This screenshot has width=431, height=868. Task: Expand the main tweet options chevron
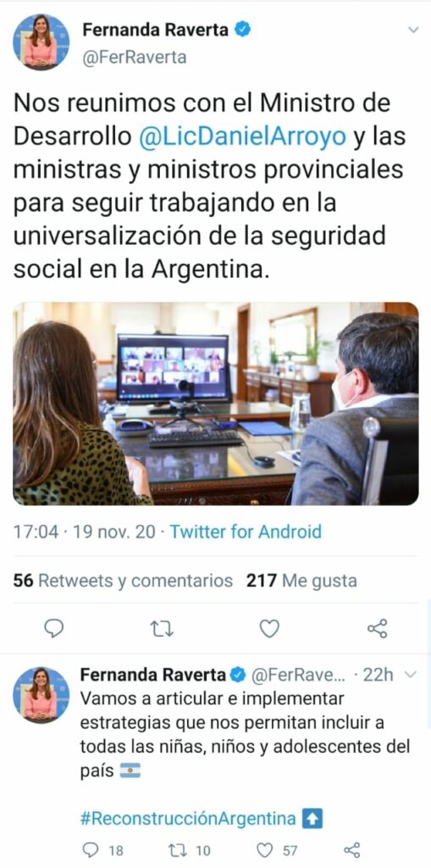click(413, 30)
